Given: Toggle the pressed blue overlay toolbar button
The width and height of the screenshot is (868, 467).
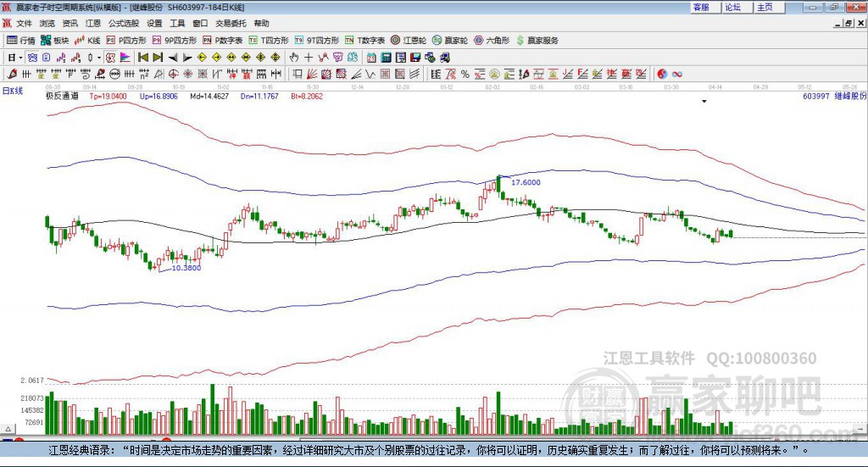Looking at the screenshot, I should (x=32, y=58).
